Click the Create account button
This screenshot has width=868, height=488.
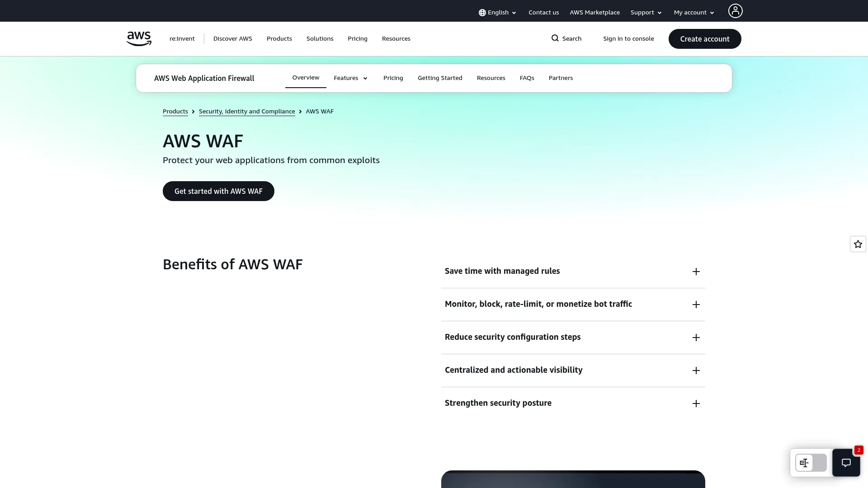click(705, 39)
